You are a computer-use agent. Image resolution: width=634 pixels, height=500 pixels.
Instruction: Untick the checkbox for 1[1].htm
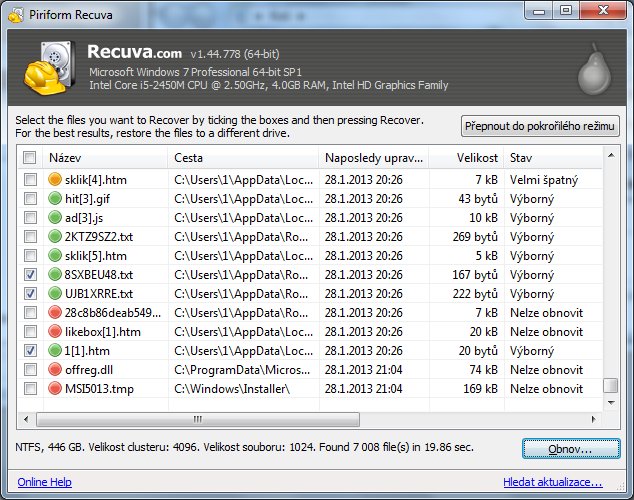pos(30,350)
